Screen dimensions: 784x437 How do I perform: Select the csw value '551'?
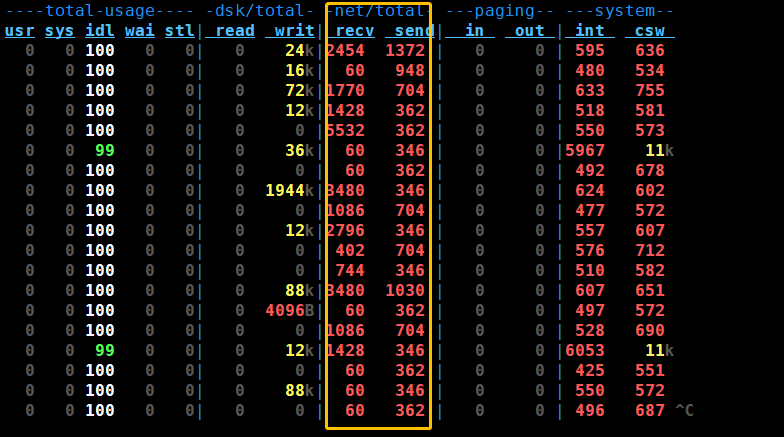(x=650, y=370)
